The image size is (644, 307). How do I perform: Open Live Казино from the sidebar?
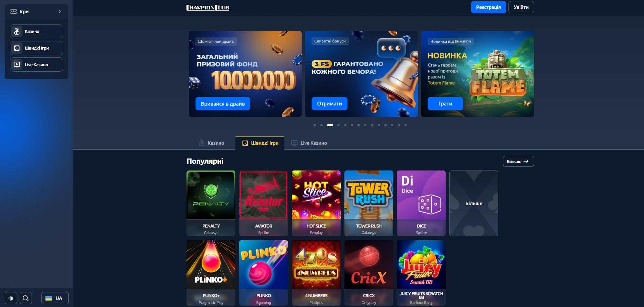tap(36, 65)
